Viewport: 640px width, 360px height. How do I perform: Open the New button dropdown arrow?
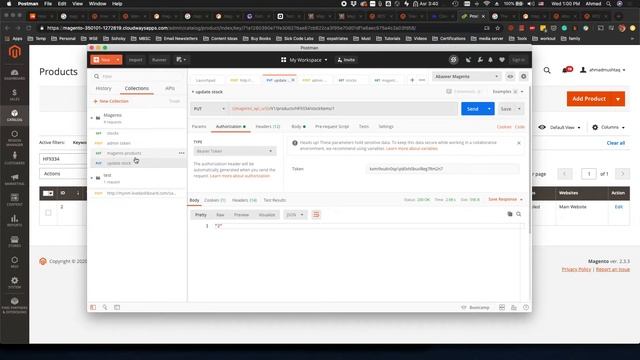pyautogui.click(x=118, y=60)
